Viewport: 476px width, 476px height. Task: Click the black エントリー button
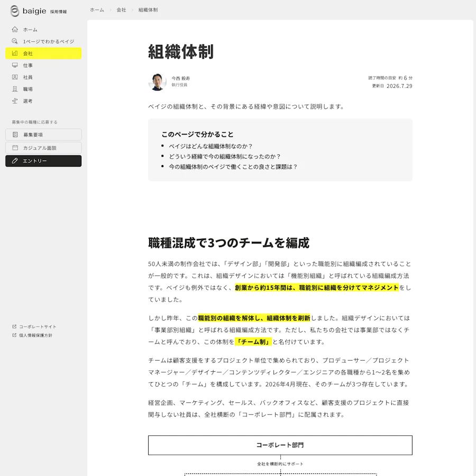43,161
